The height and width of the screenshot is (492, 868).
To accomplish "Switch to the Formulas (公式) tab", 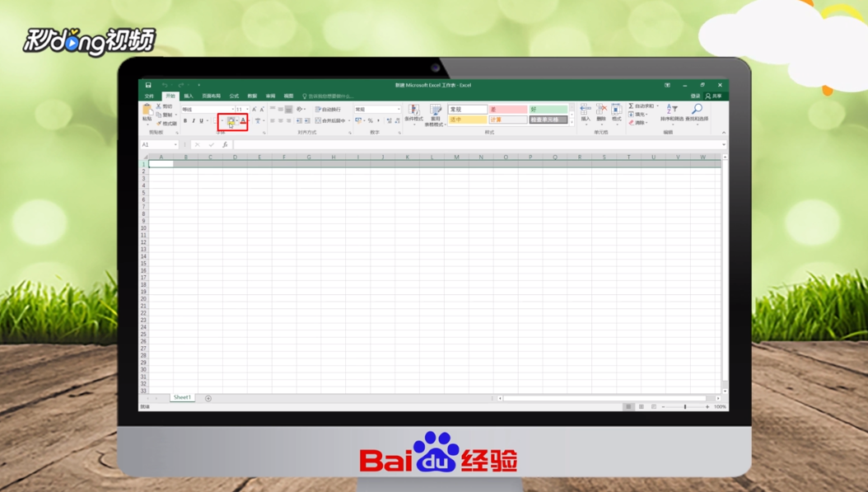I will (x=234, y=96).
